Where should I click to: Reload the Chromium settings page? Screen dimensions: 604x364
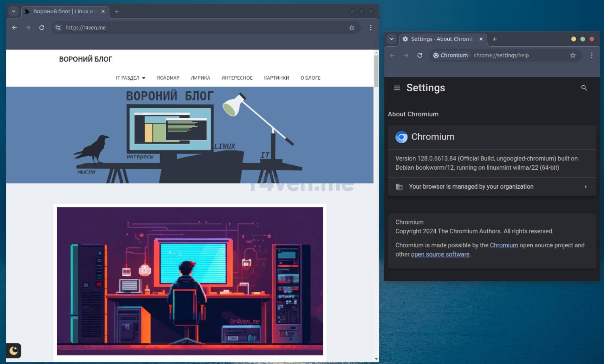coord(420,56)
